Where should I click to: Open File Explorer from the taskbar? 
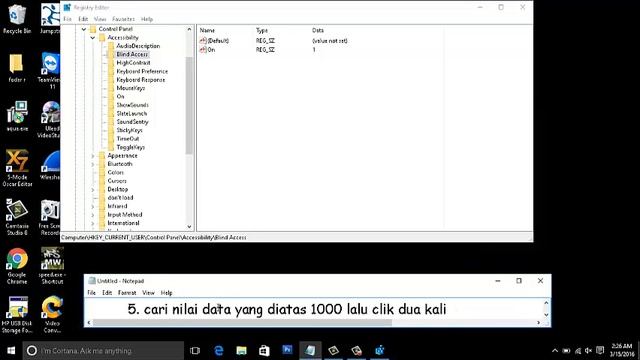(x=242, y=350)
